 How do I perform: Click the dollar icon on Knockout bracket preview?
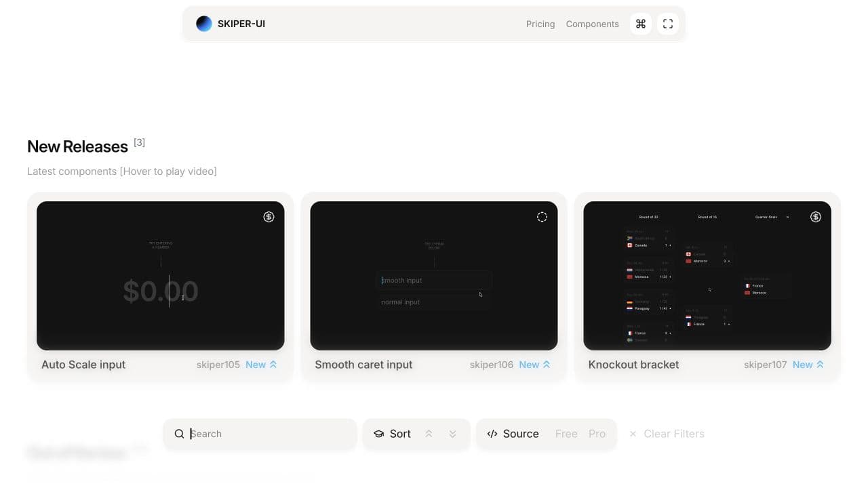816,217
